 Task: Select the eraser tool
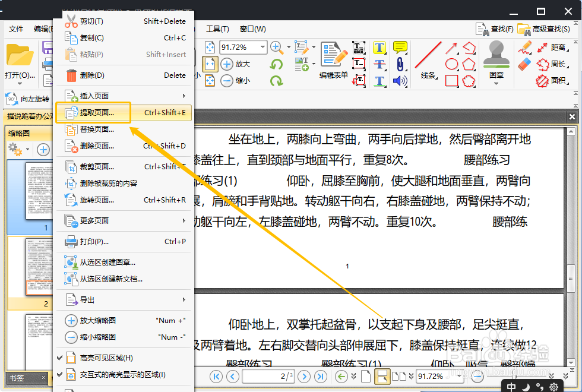coord(524,64)
